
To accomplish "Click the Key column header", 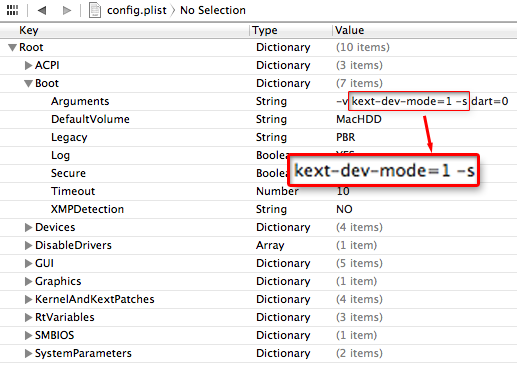I will [125, 30].
